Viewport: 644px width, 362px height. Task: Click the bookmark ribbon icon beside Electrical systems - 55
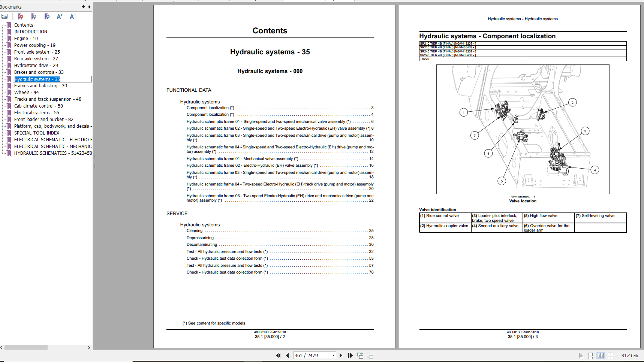pyautogui.click(x=9, y=113)
